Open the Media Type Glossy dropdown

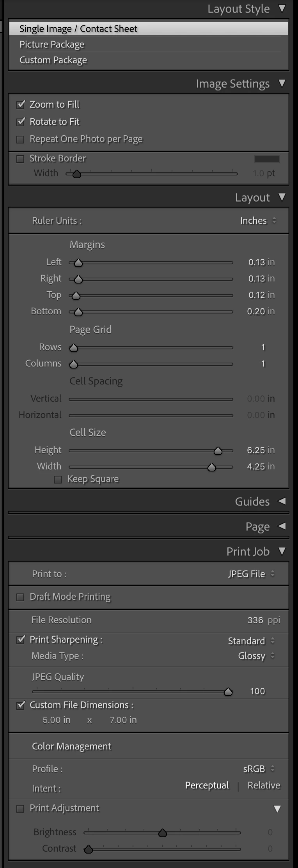(x=256, y=656)
